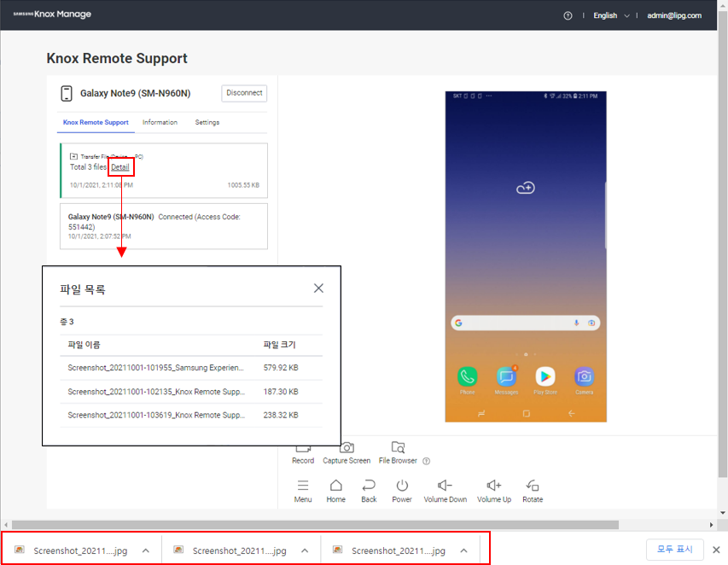Open the Detail link in transfer entry
The height and width of the screenshot is (565, 728).
(x=119, y=166)
